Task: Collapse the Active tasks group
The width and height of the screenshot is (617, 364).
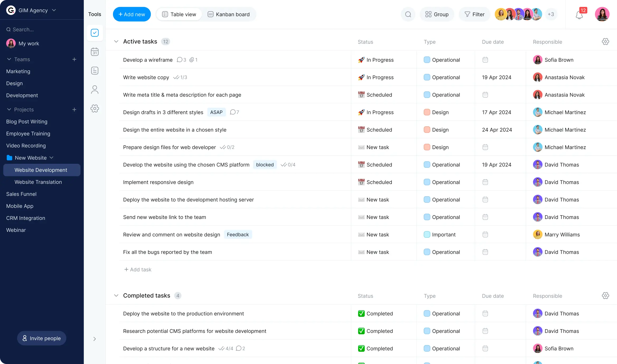Action: tap(116, 41)
